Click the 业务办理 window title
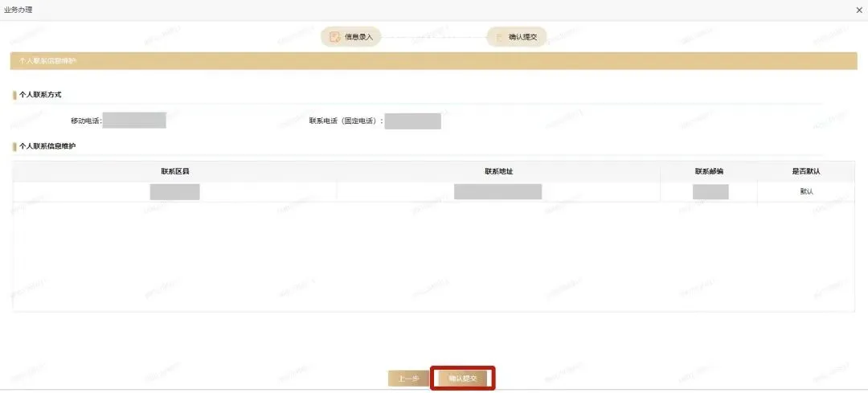 18,10
